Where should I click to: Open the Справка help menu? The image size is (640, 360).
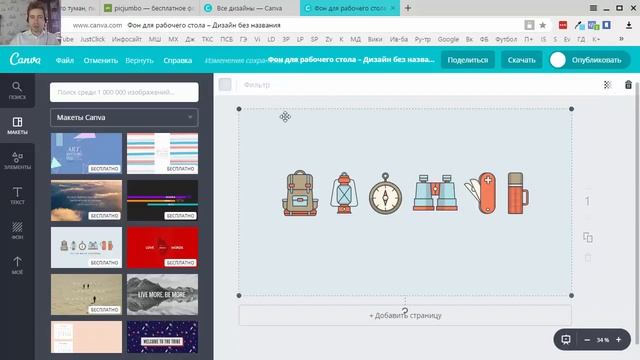click(178, 60)
